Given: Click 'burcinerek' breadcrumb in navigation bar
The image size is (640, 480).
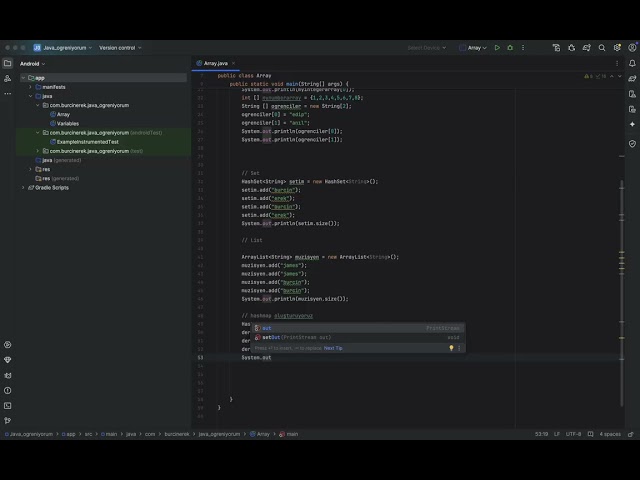Looking at the screenshot, I should coord(177,434).
